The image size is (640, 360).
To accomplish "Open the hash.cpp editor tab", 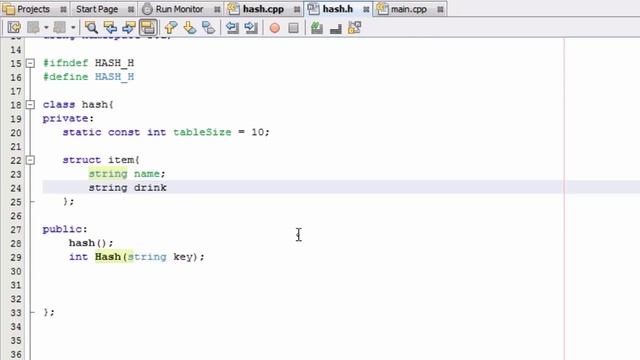I will point(263,9).
